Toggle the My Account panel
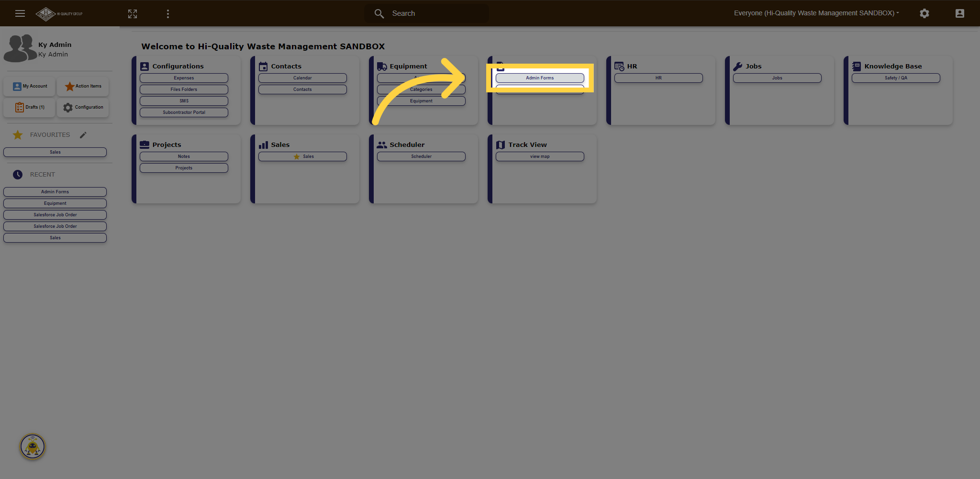The width and height of the screenshot is (980, 479). point(29,87)
